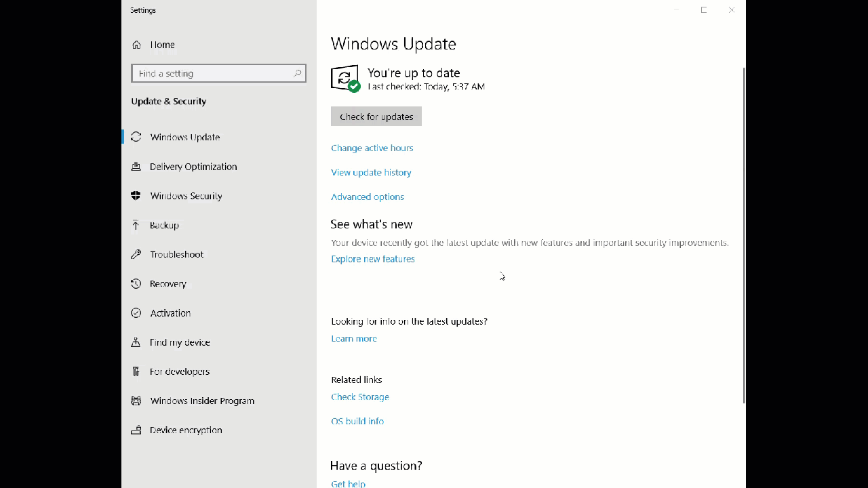
Task: Click the up-to-date status icon
Action: coord(345,79)
